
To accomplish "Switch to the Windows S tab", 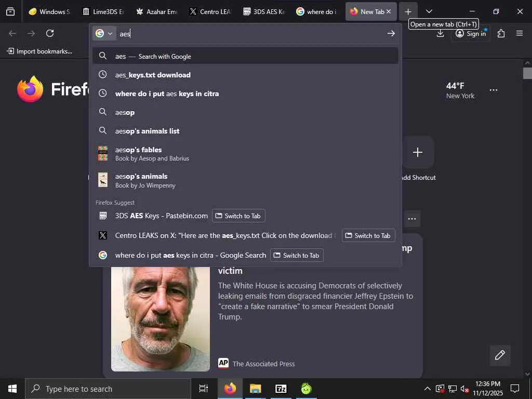I will tap(49, 11).
